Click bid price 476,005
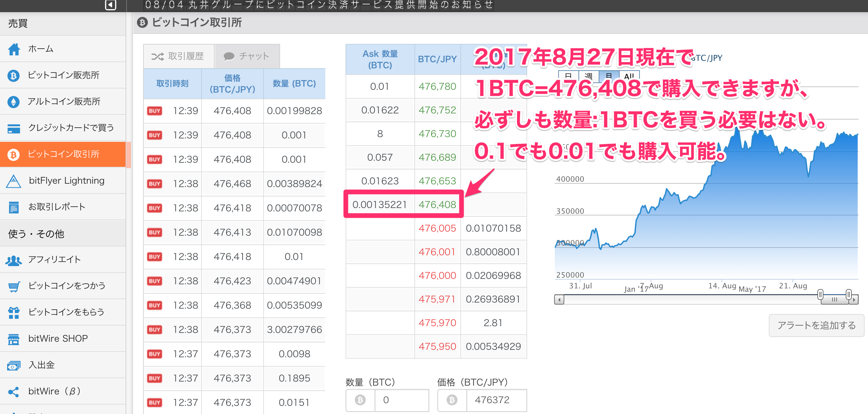This screenshot has height=414, width=868. click(437, 228)
